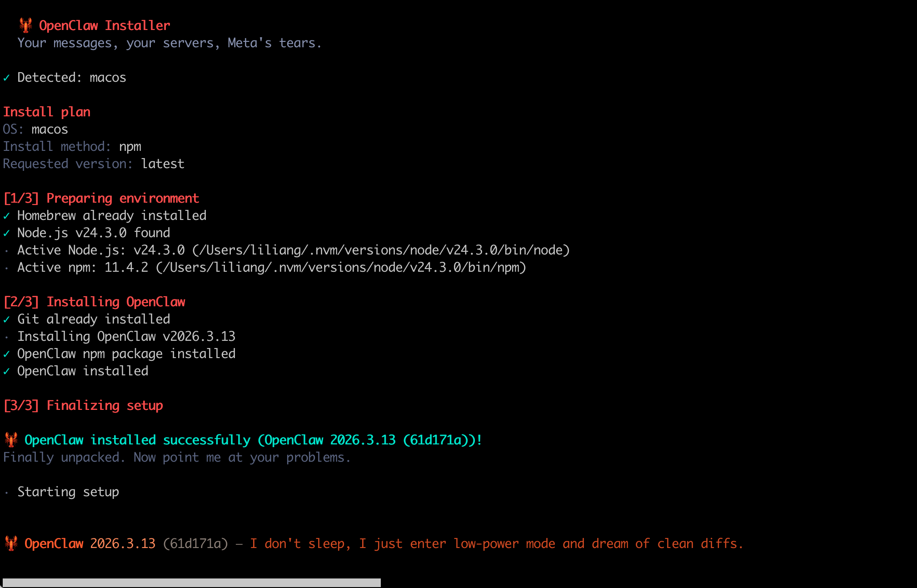Click the Requested version: latest line

94,164
